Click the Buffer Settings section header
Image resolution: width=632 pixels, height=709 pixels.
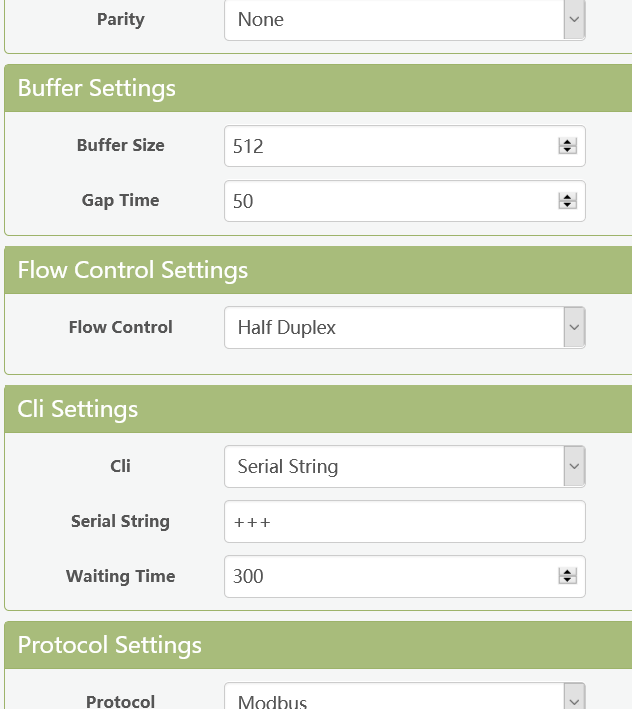coord(97,88)
